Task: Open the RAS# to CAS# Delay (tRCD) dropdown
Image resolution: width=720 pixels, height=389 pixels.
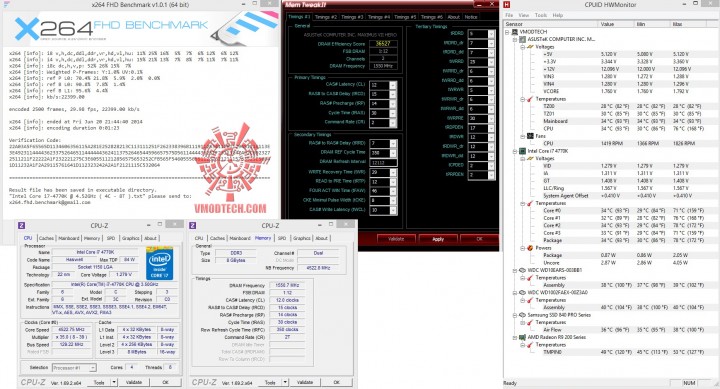Action: pos(393,94)
